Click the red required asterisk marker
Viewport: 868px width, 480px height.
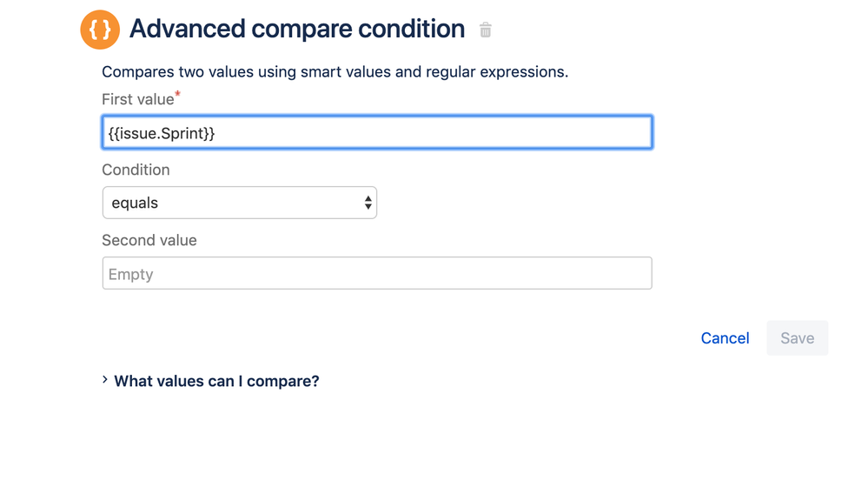click(x=178, y=94)
